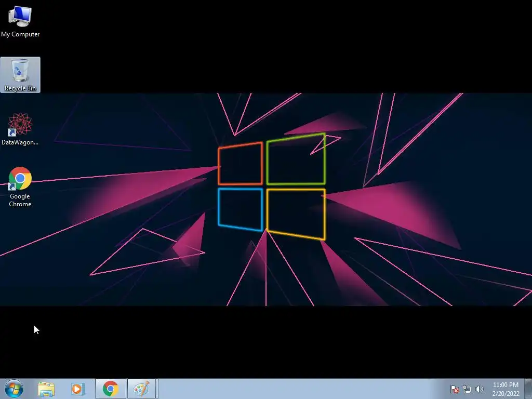Click the Show desktop button
The image size is (532, 399).
[528, 389]
